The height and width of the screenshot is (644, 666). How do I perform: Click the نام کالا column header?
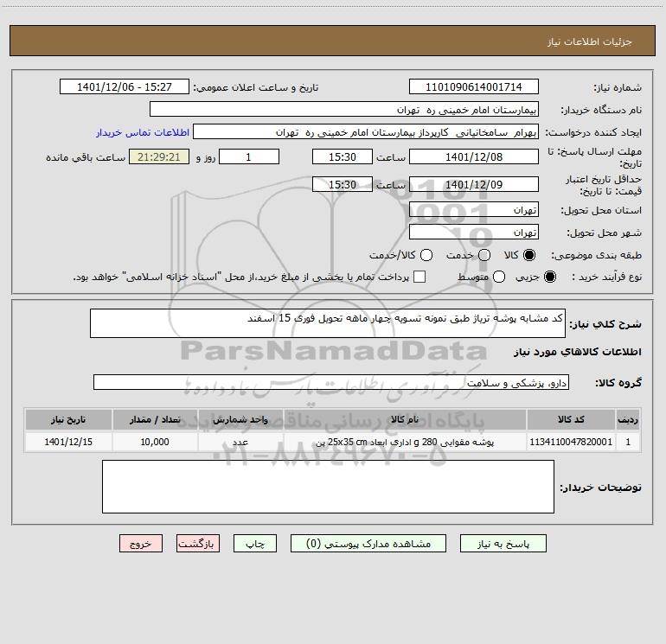[x=405, y=419]
